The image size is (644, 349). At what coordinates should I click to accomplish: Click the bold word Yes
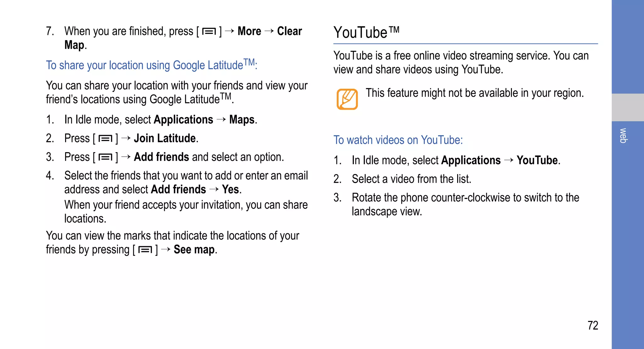(x=230, y=190)
